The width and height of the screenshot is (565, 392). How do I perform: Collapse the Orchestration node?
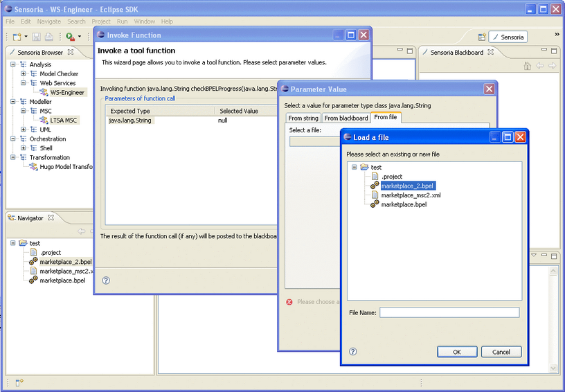coord(13,139)
